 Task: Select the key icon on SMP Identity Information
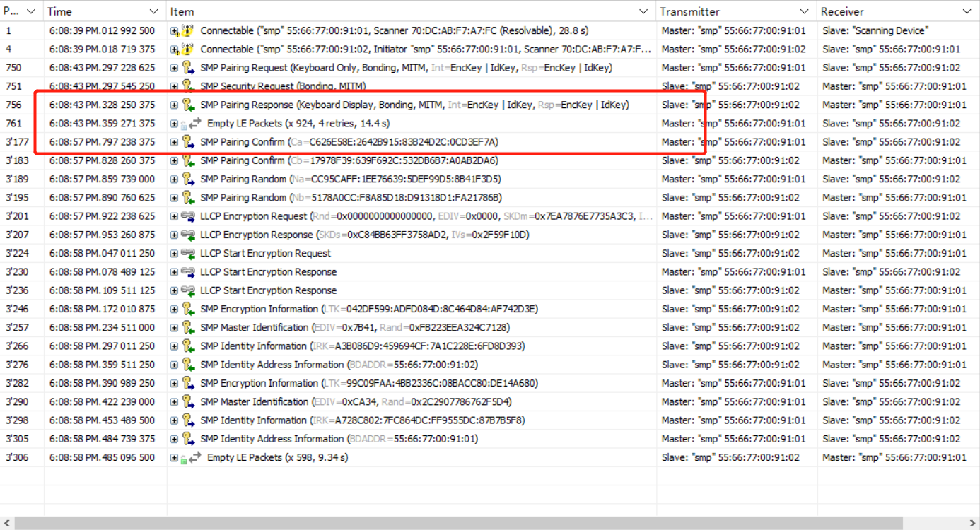coord(186,346)
